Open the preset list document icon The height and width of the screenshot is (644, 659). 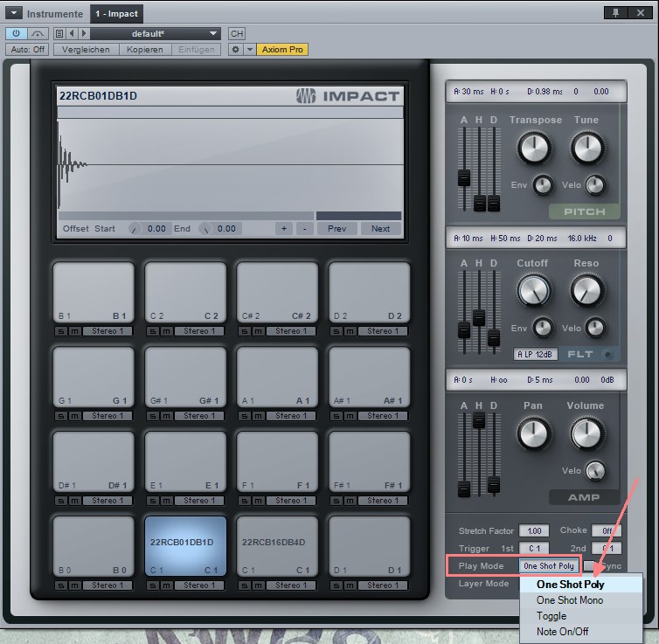tap(59, 33)
